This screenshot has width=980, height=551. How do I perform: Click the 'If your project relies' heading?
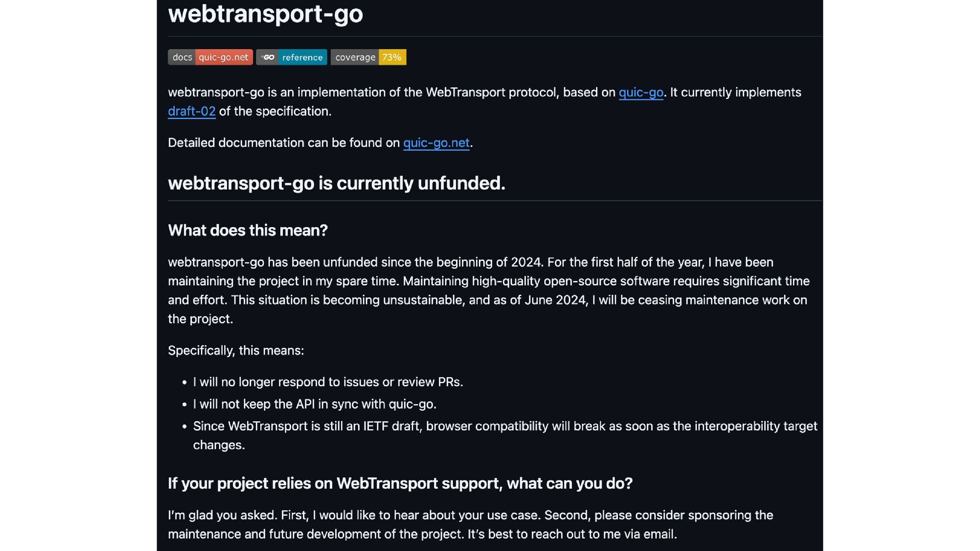coord(400,484)
